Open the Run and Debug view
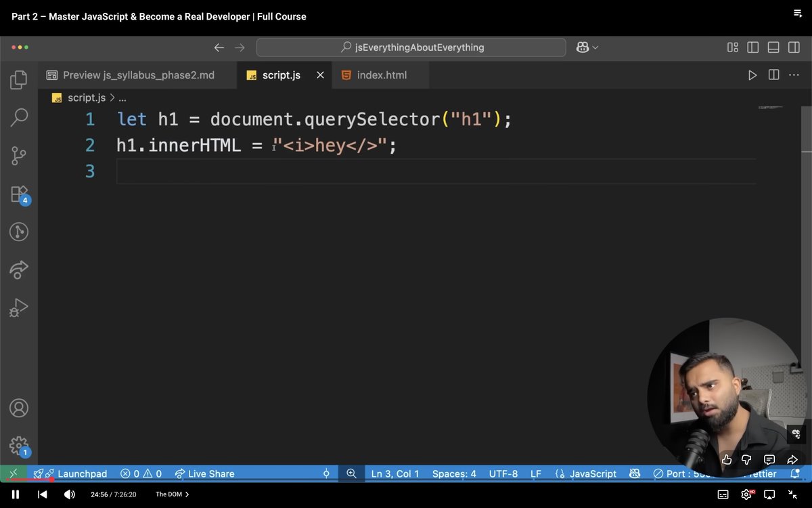 [x=19, y=308]
